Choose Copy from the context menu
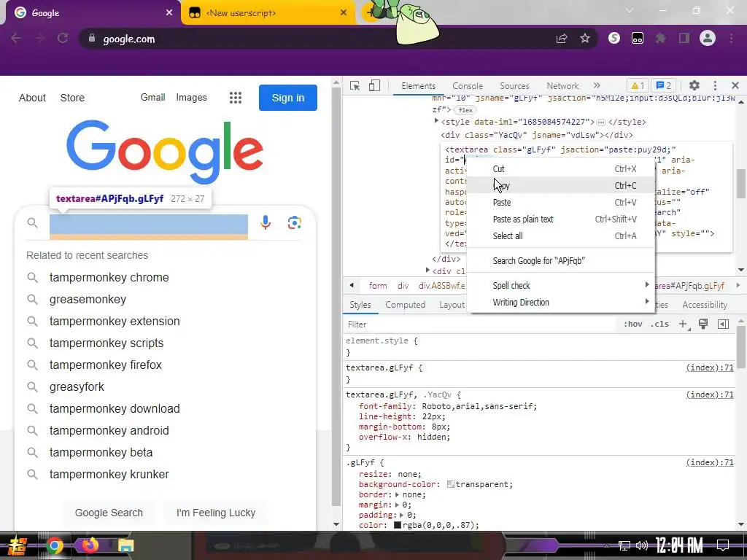 click(x=561, y=186)
